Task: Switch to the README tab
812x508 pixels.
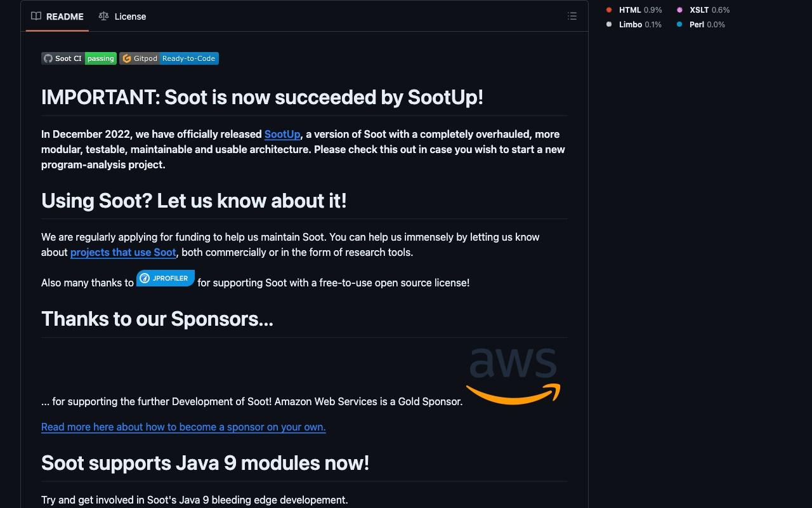Action: click(x=58, y=17)
